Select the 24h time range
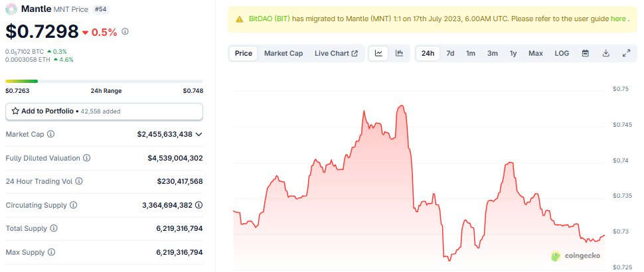 428,53
